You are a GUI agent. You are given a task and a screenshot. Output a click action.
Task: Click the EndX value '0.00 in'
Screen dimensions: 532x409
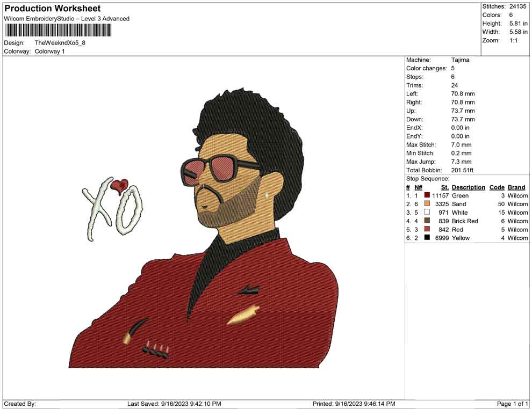pos(461,127)
